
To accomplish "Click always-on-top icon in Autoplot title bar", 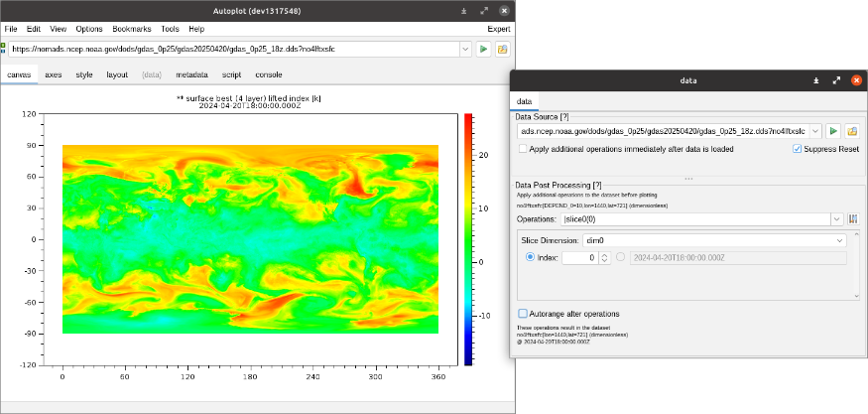I will 464,10.
